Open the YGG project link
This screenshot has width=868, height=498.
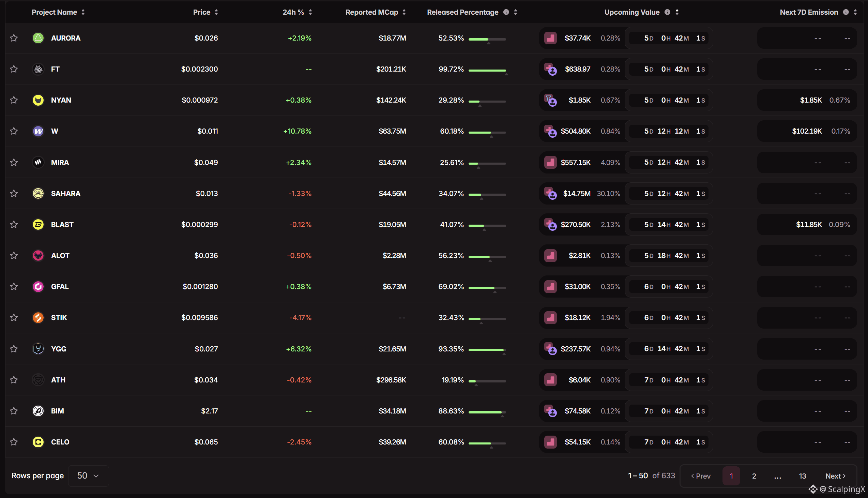(x=59, y=348)
